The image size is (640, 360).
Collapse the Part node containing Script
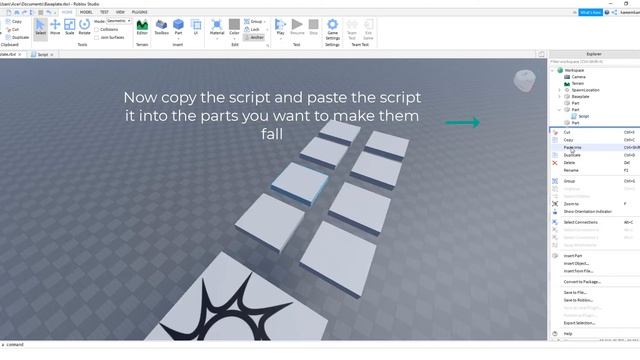tap(560, 110)
